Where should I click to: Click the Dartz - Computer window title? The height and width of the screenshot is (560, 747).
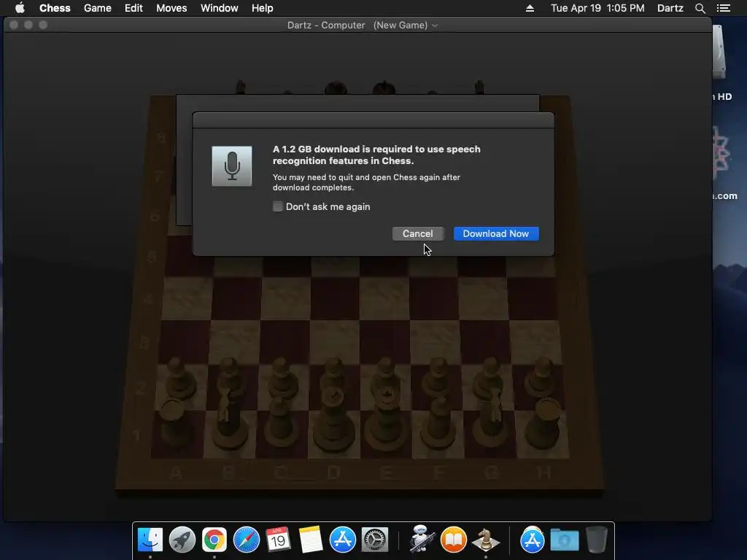click(326, 26)
